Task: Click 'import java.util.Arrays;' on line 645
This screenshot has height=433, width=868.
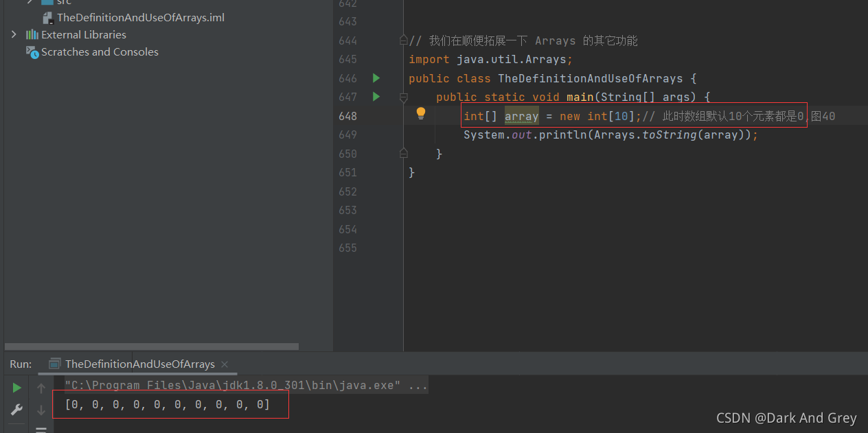Action: coord(490,60)
